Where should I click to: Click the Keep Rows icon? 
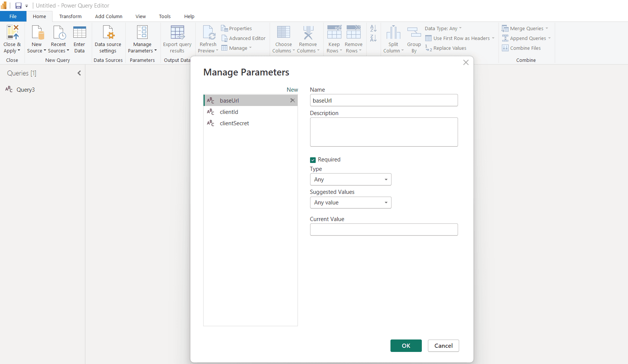tap(334, 32)
